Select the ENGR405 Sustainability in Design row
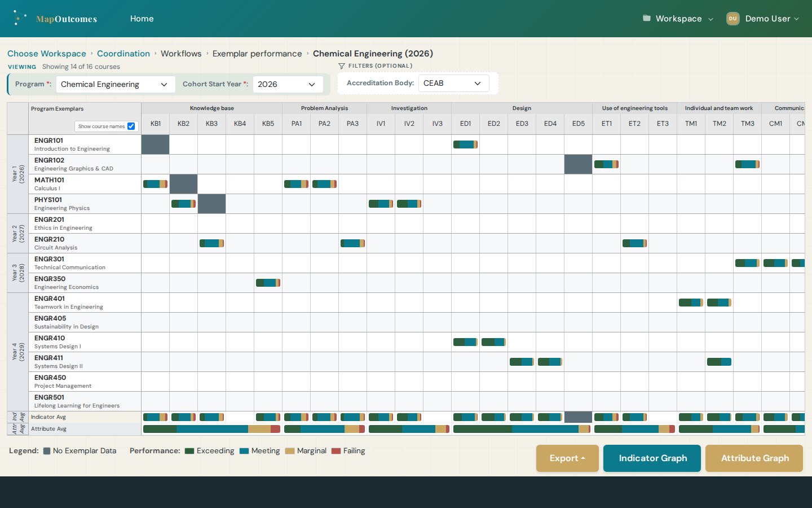The height and width of the screenshot is (508, 812). 85,322
